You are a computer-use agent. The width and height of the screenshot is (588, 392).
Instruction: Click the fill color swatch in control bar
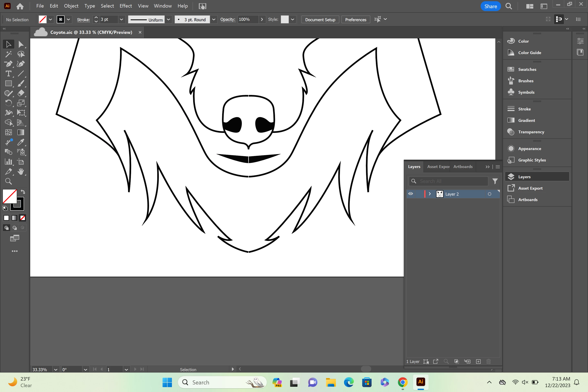click(x=42, y=20)
